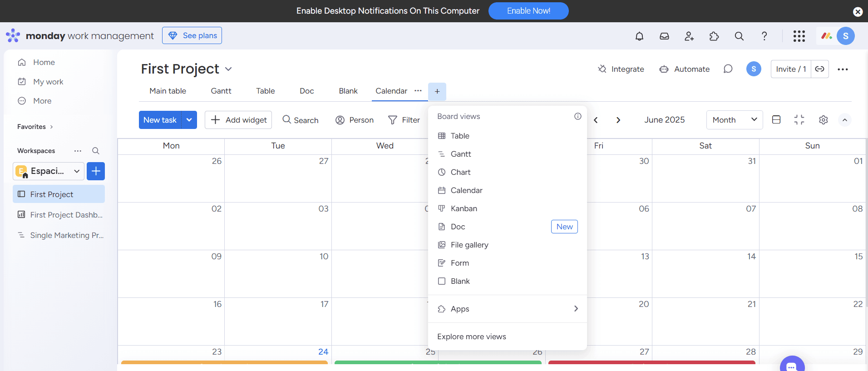Screen dimensions: 868x371
Task: Open First Project Dashboard in sidebar
Action: (x=66, y=215)
